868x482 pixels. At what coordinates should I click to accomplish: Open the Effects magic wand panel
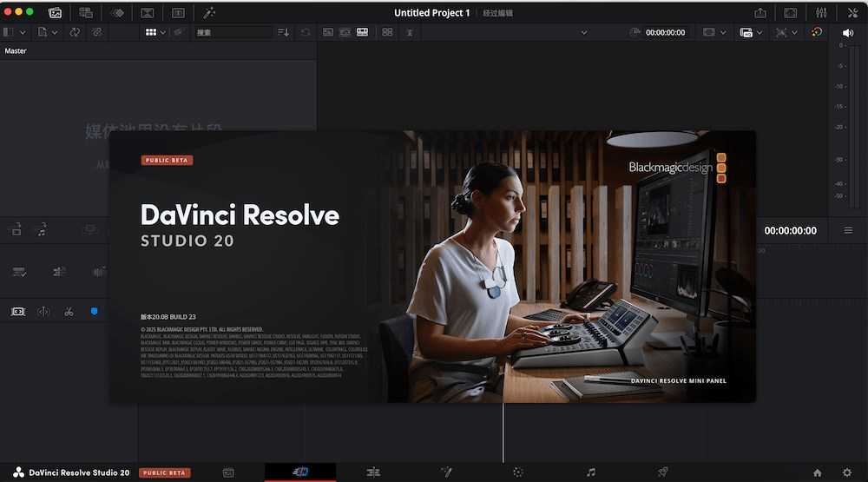pyautogui.click(x=208, y=13)
